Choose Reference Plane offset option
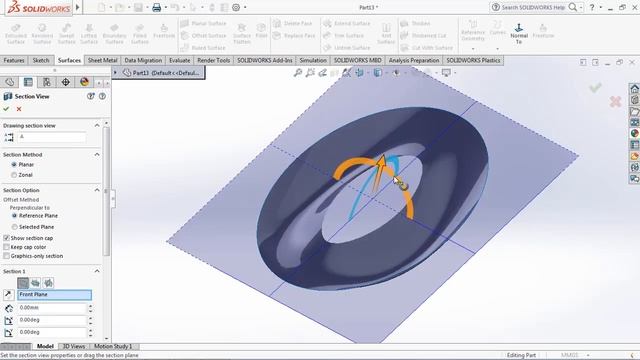 tap(15, 216)
